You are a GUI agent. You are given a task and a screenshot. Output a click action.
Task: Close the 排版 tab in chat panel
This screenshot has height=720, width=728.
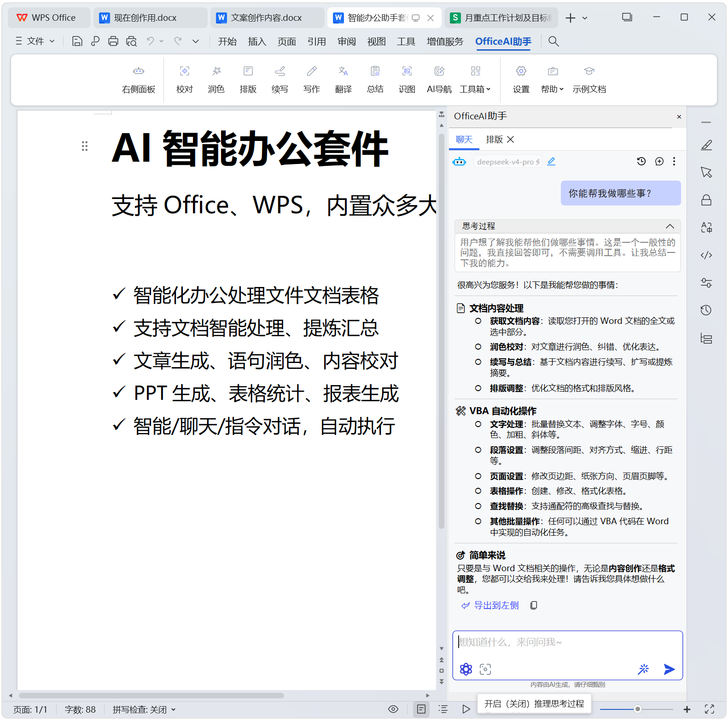tap(511, 140)
